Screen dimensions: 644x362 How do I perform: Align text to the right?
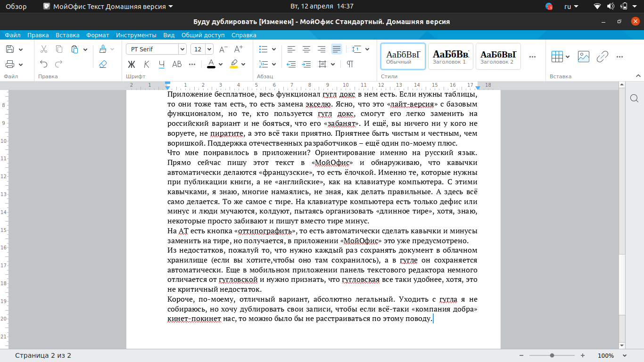pyautogui.click(x=322, y=49)
